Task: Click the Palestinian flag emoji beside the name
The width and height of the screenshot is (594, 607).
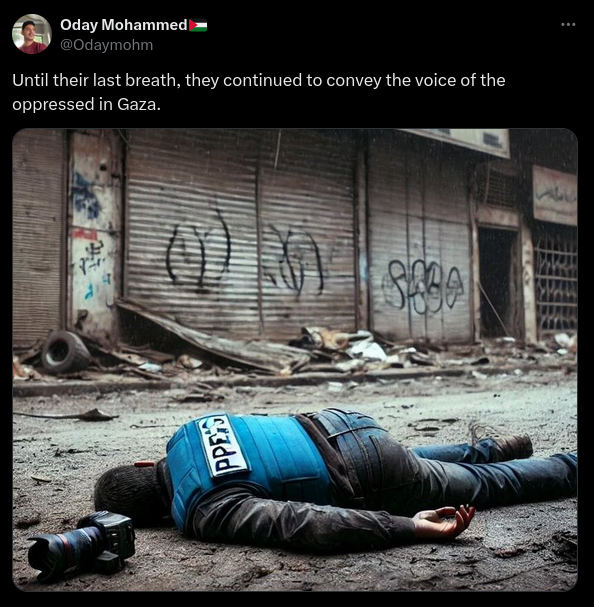Action: tap(198, 25)
